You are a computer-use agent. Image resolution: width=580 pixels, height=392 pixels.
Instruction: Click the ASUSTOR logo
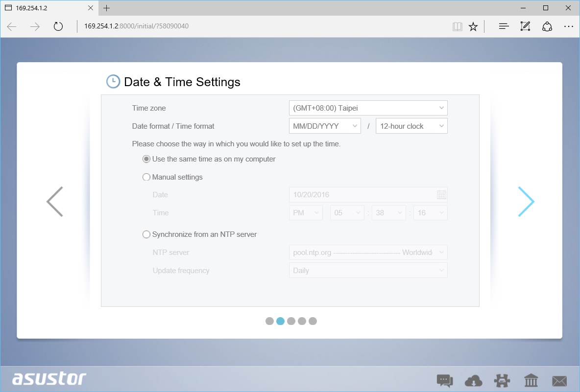pos(49,379)
